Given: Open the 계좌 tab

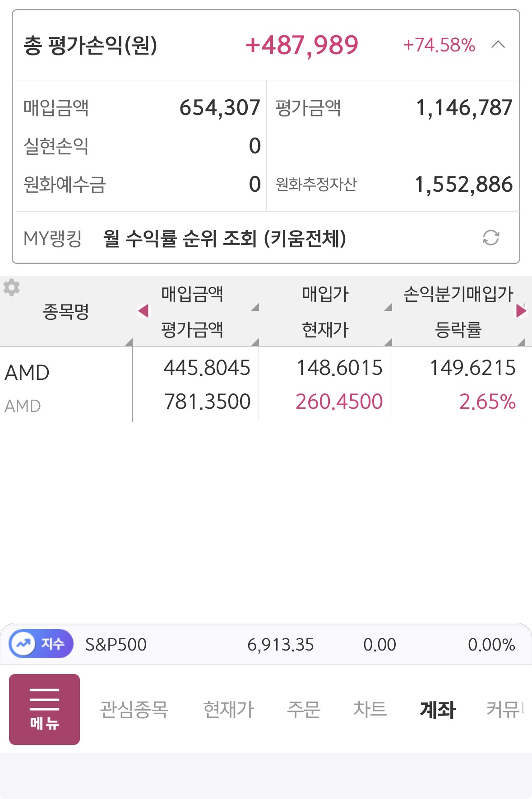Looking at the screenshot, I should point(438,709).
